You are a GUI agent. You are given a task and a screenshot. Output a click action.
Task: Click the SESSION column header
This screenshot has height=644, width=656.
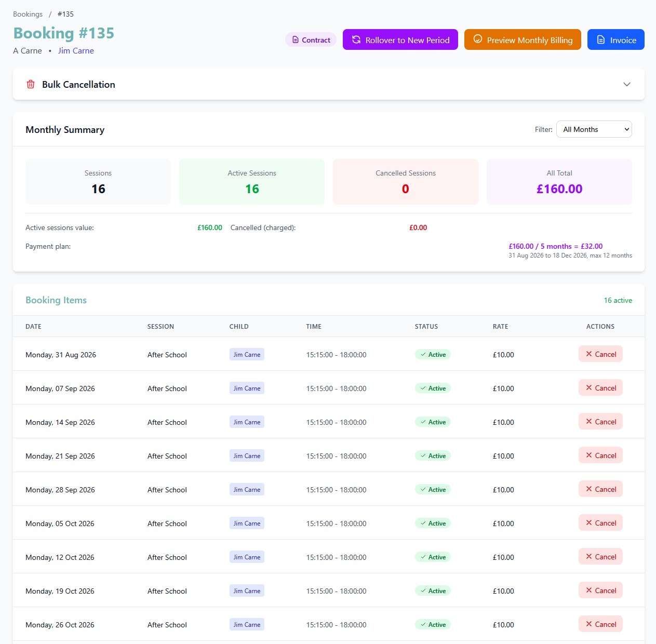[x=160, y=327]
